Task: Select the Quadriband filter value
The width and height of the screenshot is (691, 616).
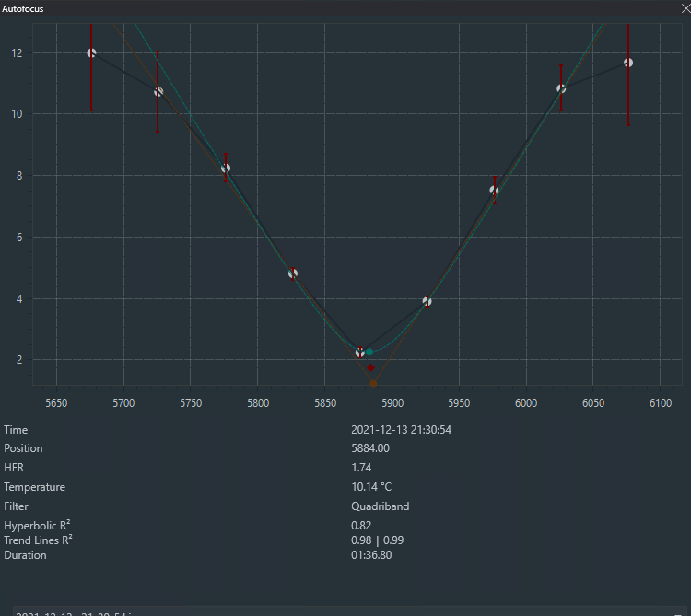Action: click(x=379, y=506)
